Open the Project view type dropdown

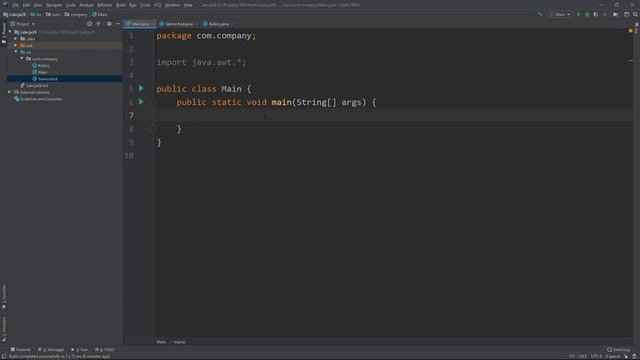coord(23,24)
